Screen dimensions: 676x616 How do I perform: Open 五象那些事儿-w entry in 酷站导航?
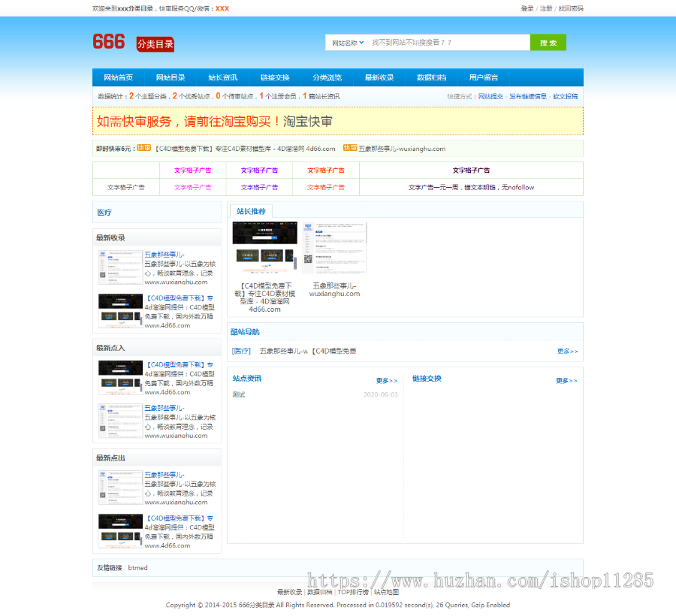(284, 351)
